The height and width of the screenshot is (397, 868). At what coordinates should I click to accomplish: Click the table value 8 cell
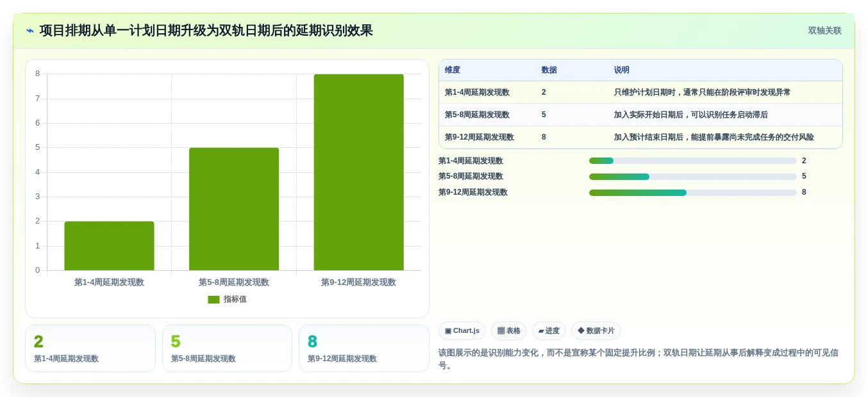[x=544, y=137]
